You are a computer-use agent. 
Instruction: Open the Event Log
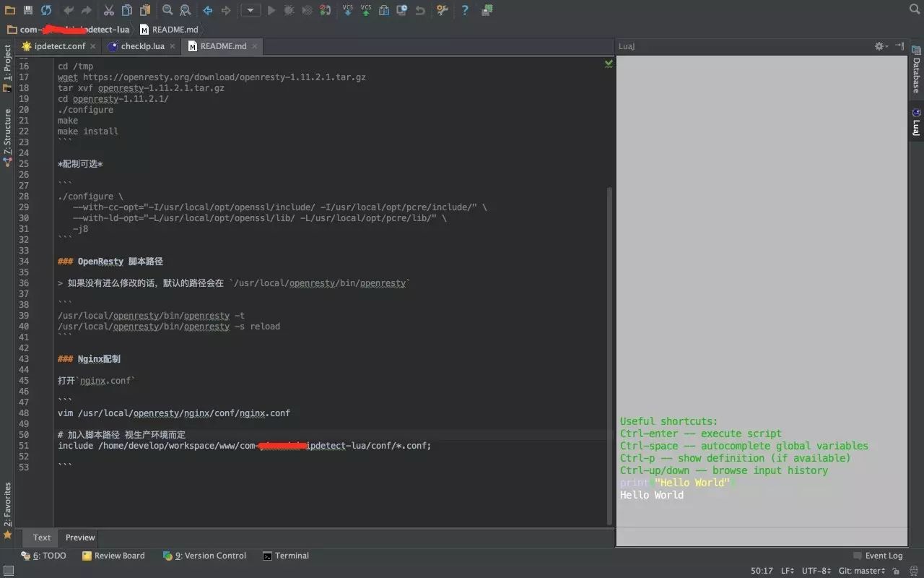(878, 556)
